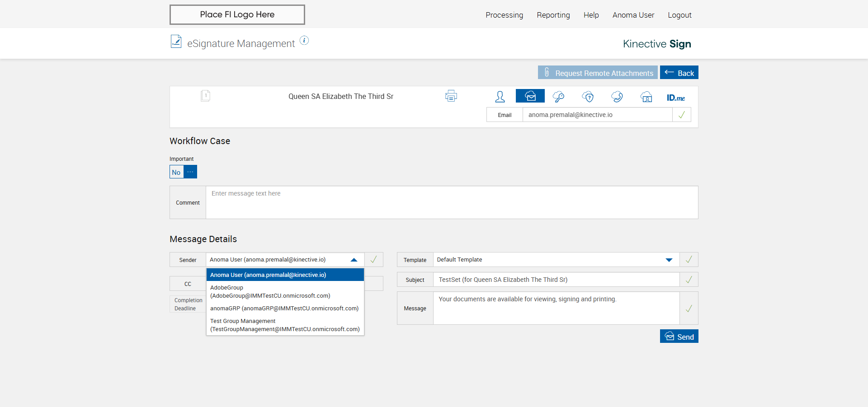Collapse the Sender dropdown arrow

[x=354, y=260]
